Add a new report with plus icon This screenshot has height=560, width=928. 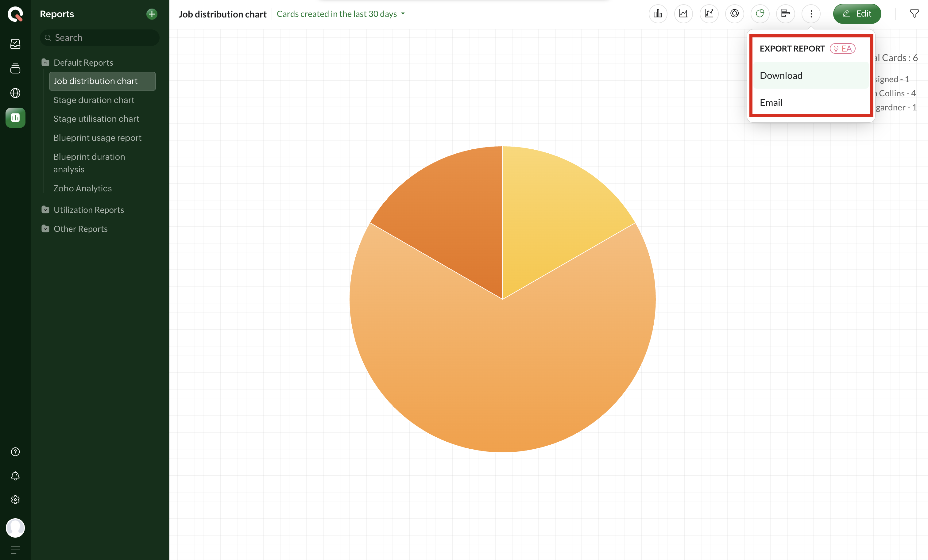(x=151, y=14)
